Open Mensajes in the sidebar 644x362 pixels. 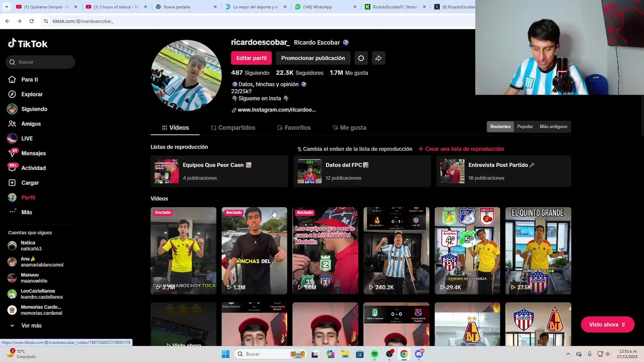pyautogui.click(x=33, y=153)
